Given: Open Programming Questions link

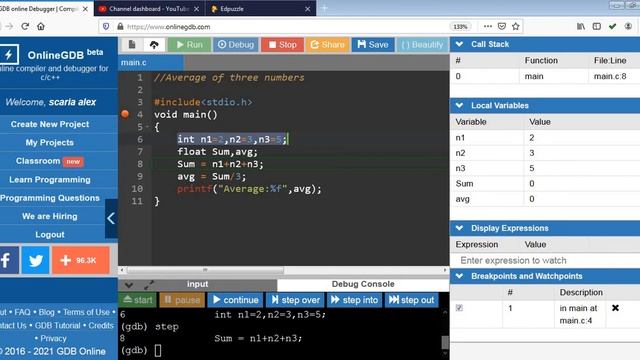Looking at the screenshot, I should 50,198.
